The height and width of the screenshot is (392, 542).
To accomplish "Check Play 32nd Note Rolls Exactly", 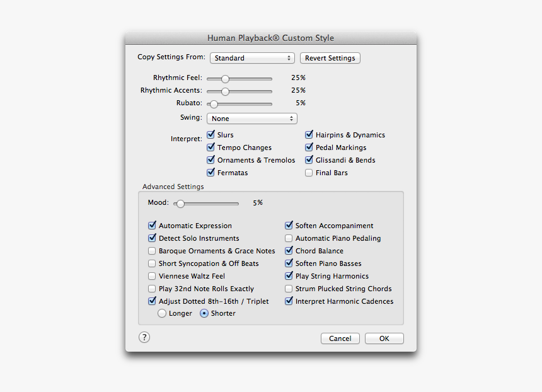I will tap(152, 289).
